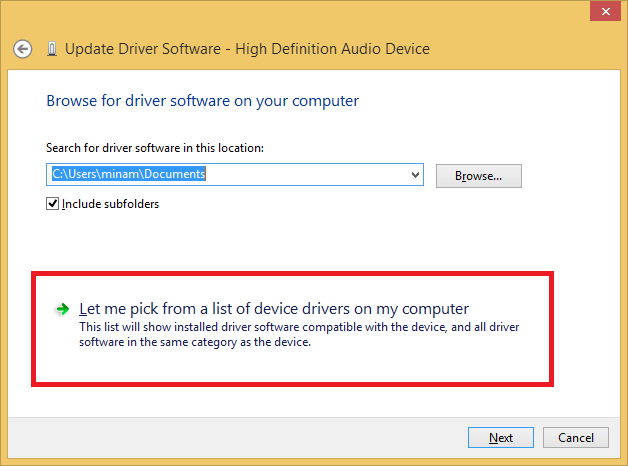Image resolution: width=628 pixels, height=466 pixels.
Task: Click the word High Definition Audio Device in the title
Action: (332, 49)
